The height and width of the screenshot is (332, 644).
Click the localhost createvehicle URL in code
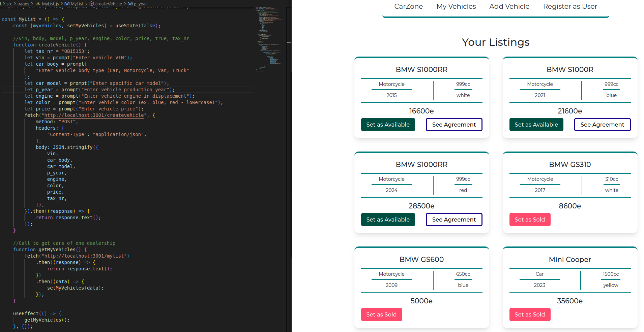click(94, 115)
